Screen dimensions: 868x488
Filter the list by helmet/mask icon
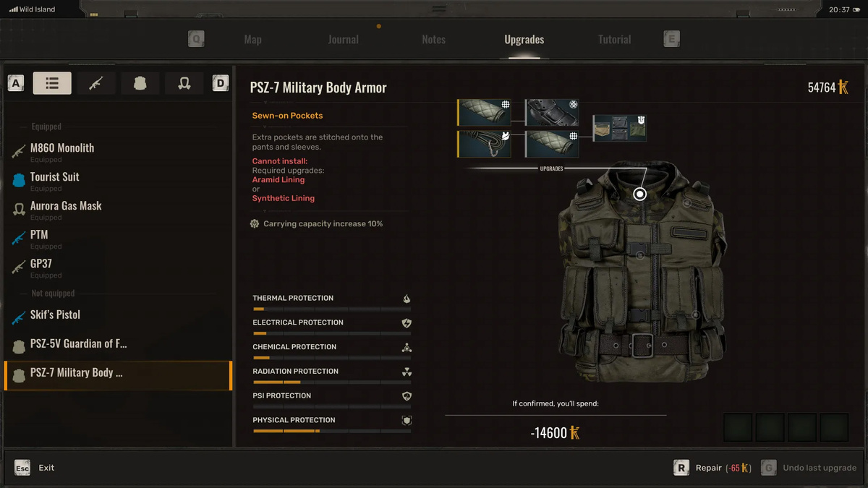(184, 83)
